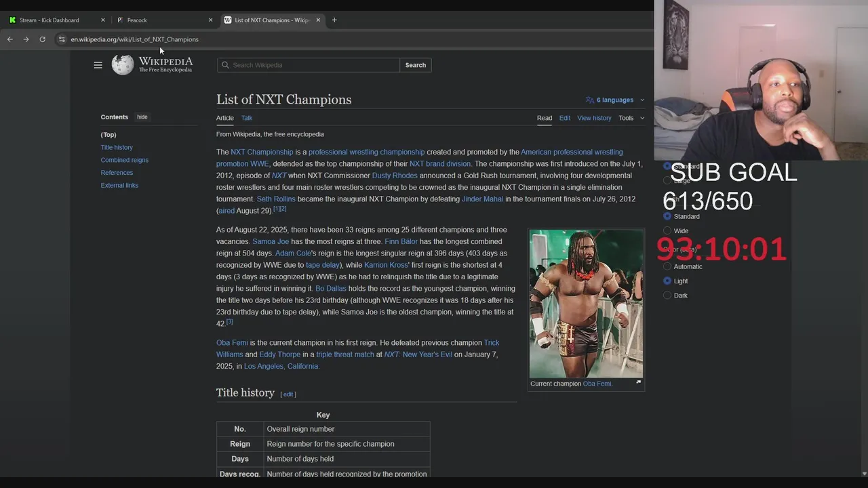The image size is (868, 488).
Task: Jump to (Top) in Contents
Action: 108,135
